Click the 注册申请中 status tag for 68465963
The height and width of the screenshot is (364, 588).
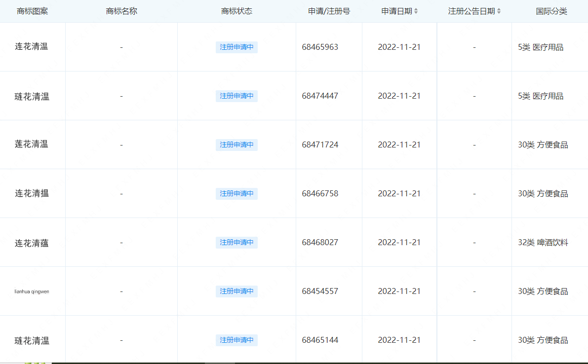pyautogui.click(x=236, y=47)
